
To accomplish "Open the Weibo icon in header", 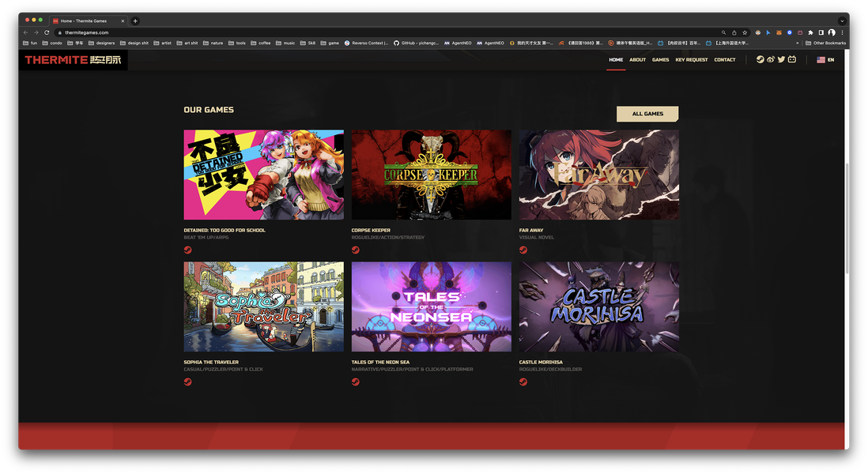I will click(x=771, y=60).
